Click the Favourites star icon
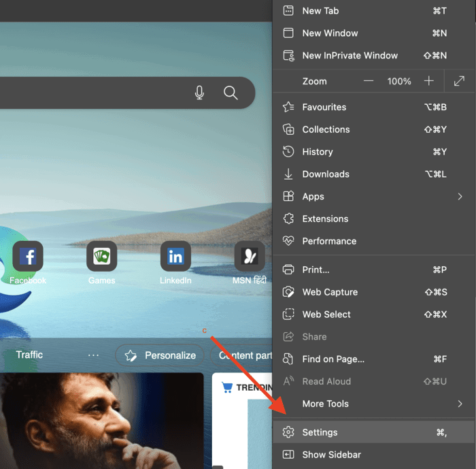476x469 pixels. [x=288, y=107]
